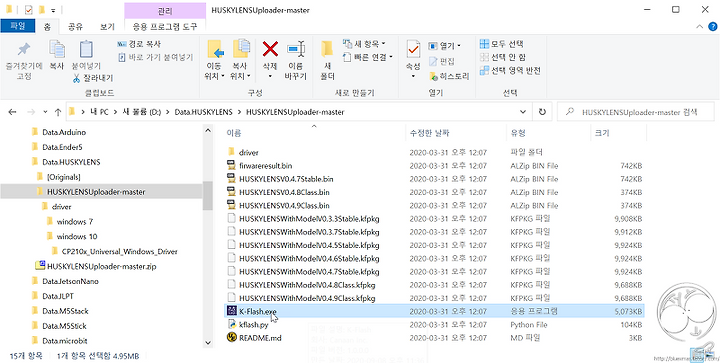Viewport: 720px width, 363px height.
Task: Click the 속성 properties icon
Action: (413, 49)
